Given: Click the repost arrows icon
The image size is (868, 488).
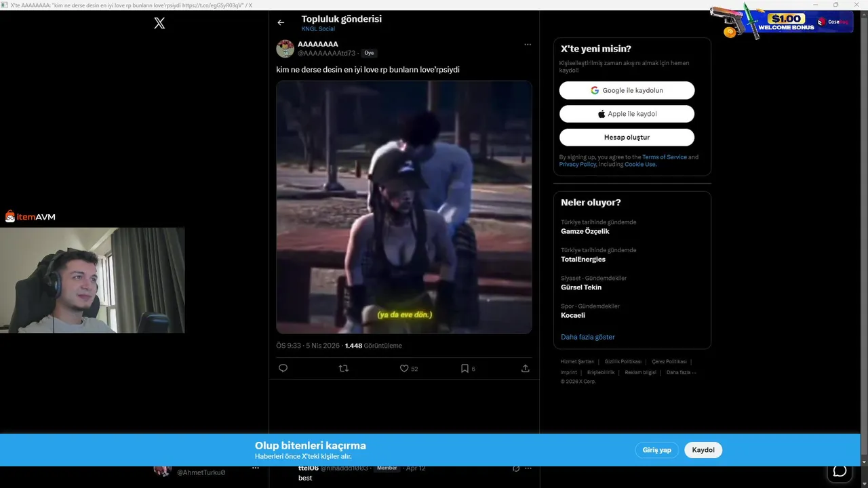Looking at the screenshot, I should (343, 368).
